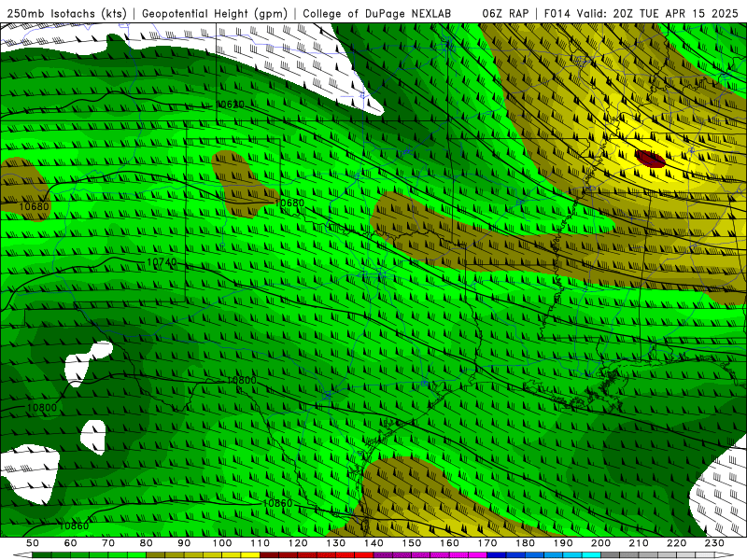Click the 110 value on the color scale
Image resolution: width=747 pixels, height=560 pixels.
[261, 543]
